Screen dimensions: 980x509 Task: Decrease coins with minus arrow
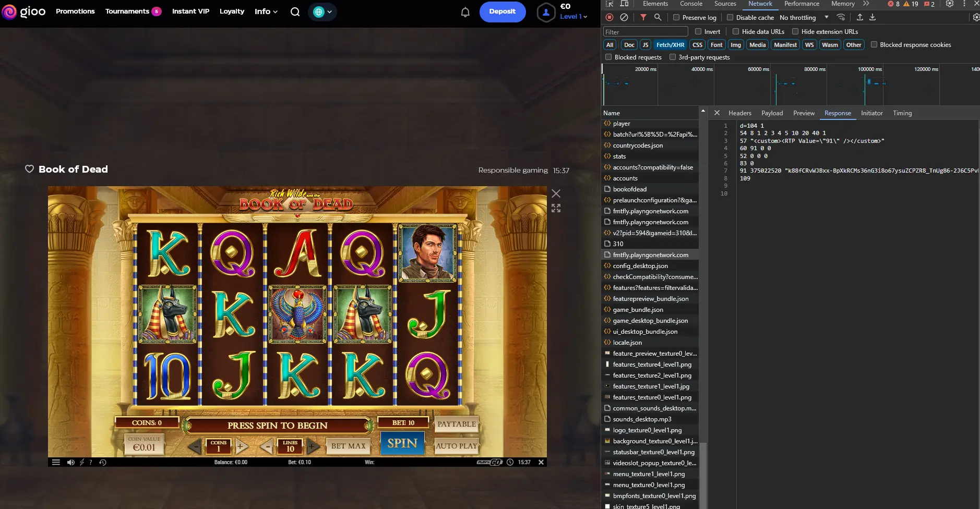pyautogui.click(x=195, y=446)
